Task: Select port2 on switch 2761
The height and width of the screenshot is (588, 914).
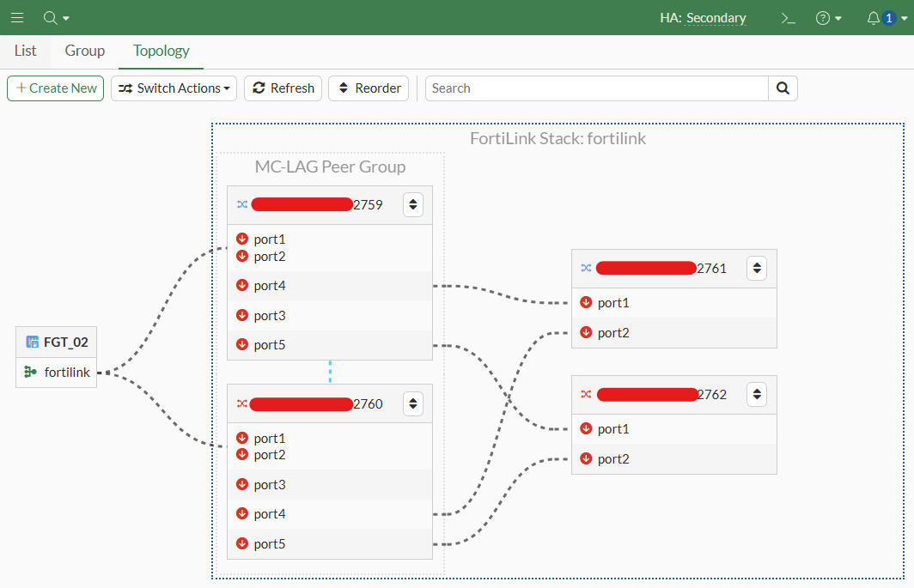Action: coord(674,333)
